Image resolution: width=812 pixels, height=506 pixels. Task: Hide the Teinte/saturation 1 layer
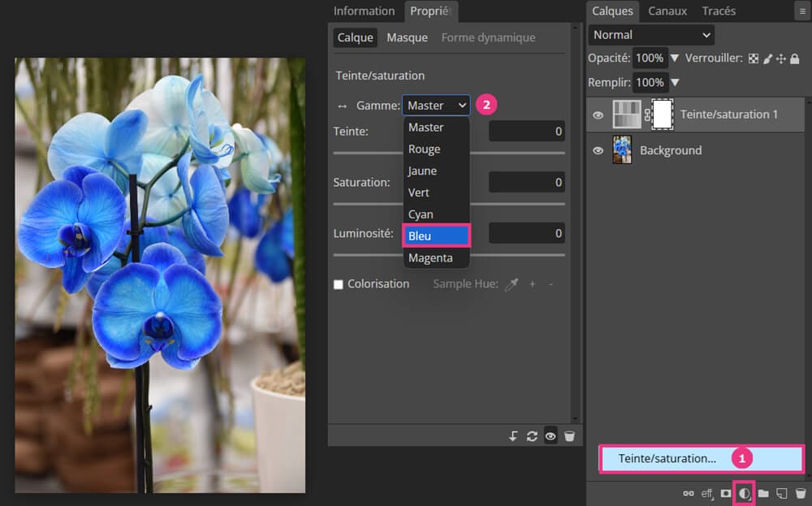pyautogui.click(x=598, y=115)
